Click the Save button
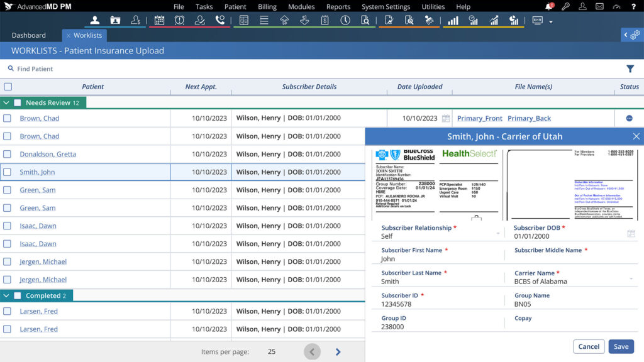 621,346
